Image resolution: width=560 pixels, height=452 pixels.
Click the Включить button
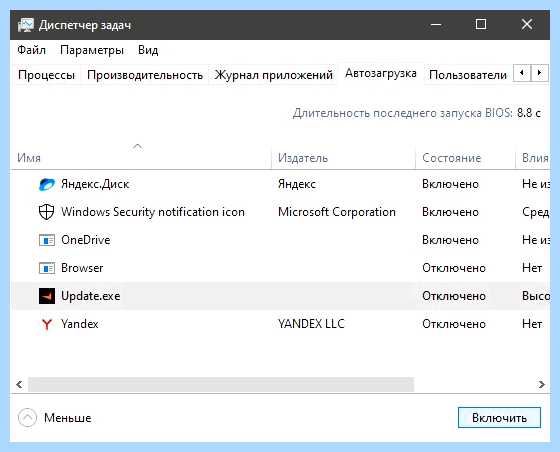pyautogui.click(x=499, y=417)
